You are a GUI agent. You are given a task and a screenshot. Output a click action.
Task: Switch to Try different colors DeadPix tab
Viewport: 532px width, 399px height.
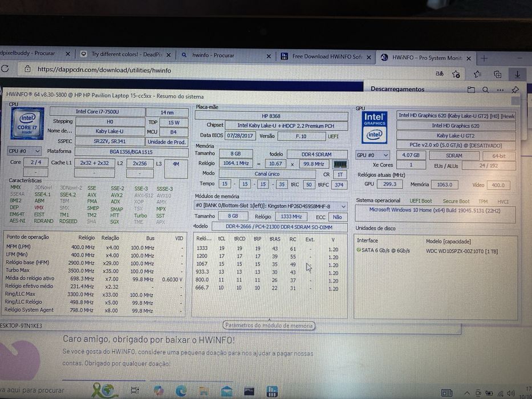[x=127, y=54]
